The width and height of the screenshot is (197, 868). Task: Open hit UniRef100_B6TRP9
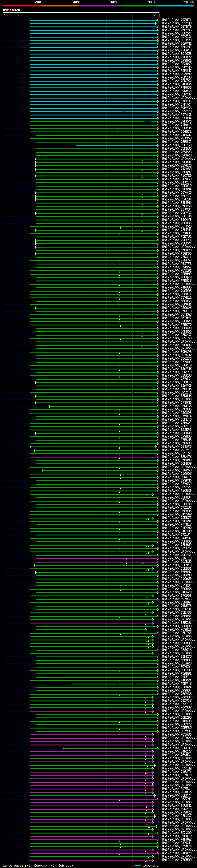click(x=176, y=40)
